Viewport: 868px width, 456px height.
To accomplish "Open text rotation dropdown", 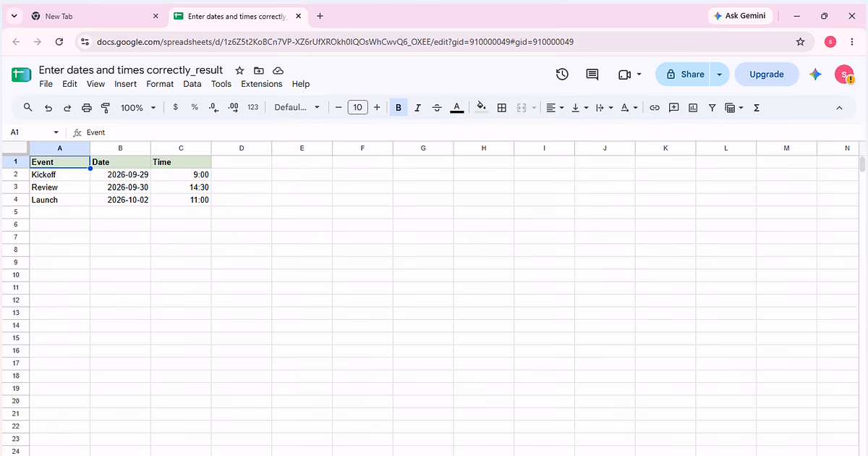I will 629,107.
